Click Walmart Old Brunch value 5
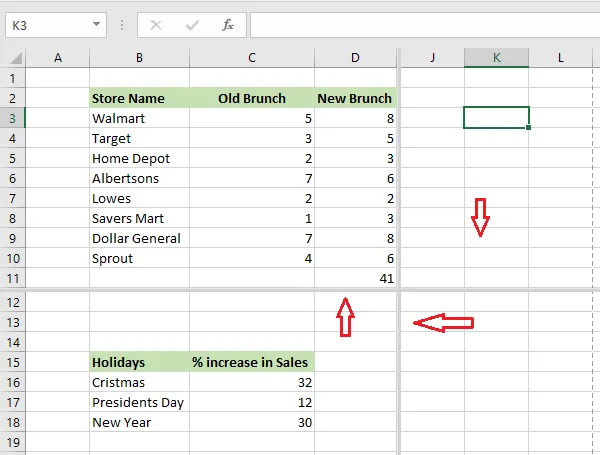Image resolution: width=600 pixels, height=455 pixels. 252,118
